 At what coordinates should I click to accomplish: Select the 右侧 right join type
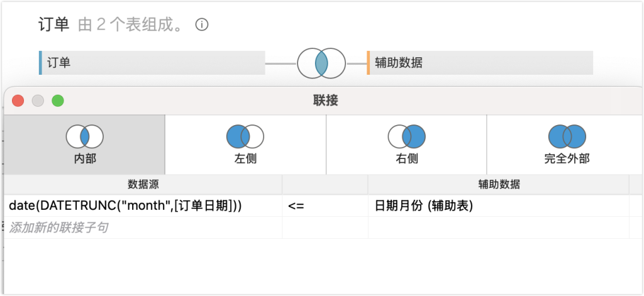click(406, 145)
